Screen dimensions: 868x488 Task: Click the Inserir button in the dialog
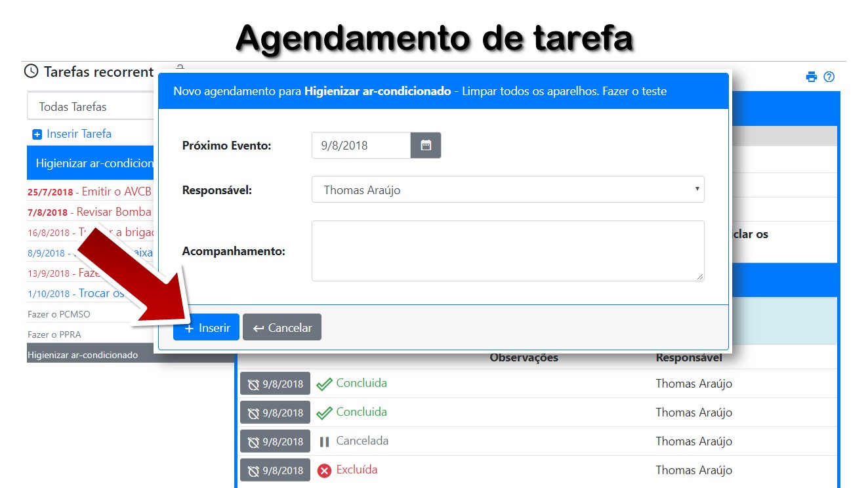click(x=206, y=327)
